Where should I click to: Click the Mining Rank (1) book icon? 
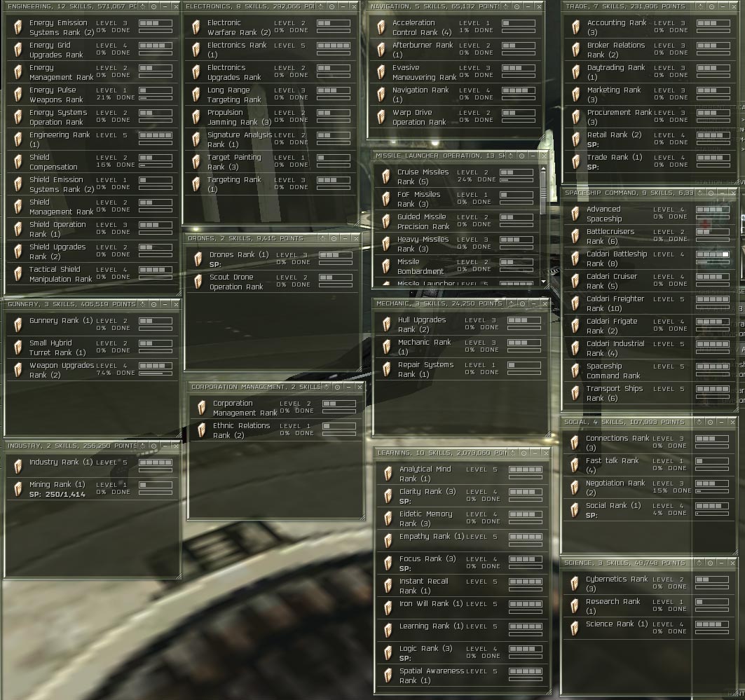(18, 489)
